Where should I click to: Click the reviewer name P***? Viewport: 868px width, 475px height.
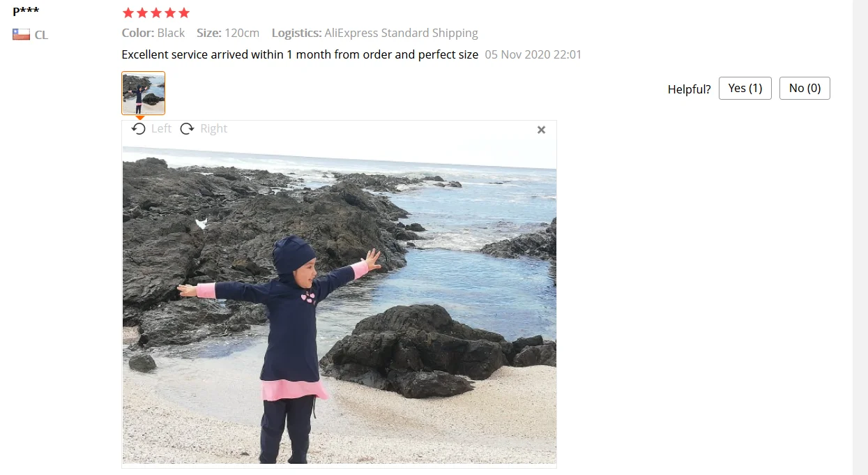[26, 12]
